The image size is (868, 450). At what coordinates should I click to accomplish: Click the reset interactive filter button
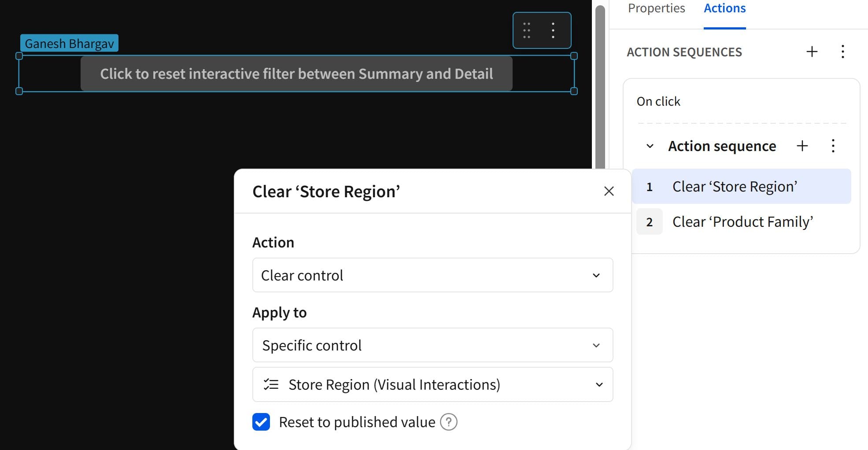coord(296,74)
